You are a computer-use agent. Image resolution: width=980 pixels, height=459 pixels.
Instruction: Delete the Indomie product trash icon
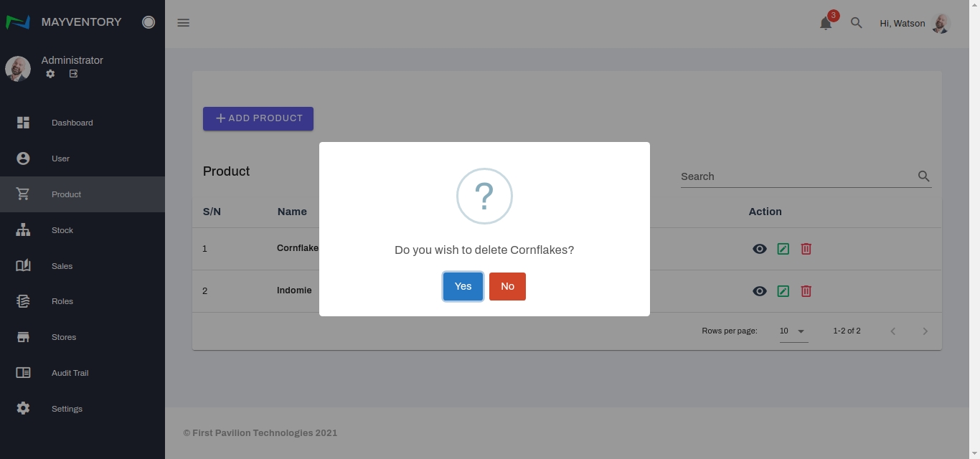(x=806, y=291)
